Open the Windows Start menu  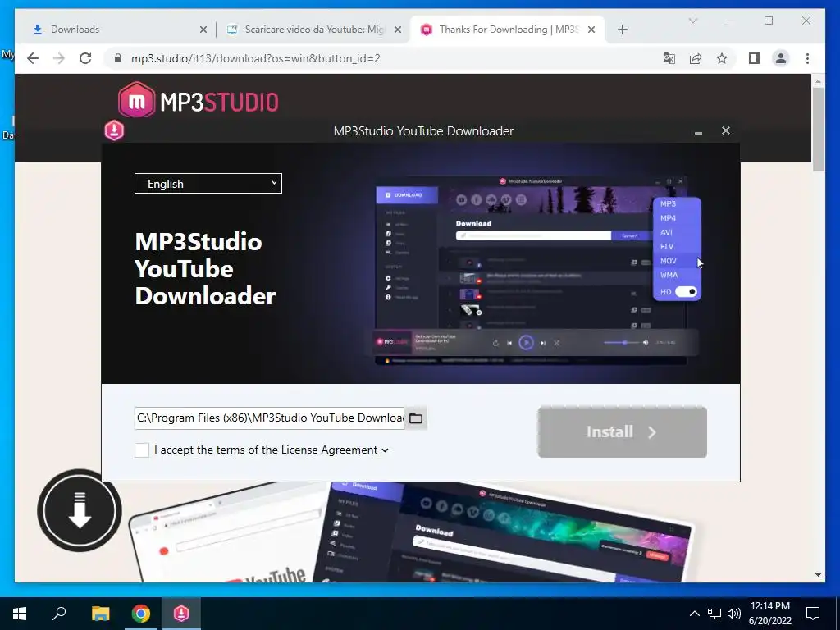pos(20,614)
